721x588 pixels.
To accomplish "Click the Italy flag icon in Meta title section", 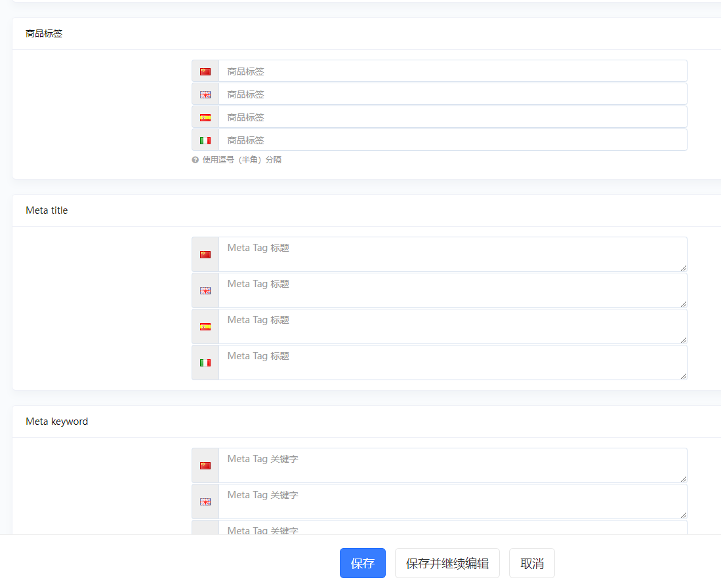I will [205, 363].
